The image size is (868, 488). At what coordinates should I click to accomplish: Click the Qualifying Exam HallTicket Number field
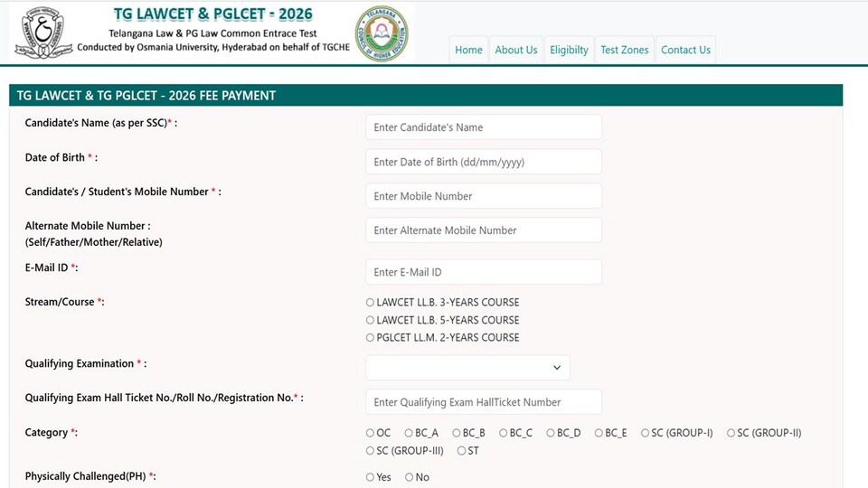pos(484,402)
